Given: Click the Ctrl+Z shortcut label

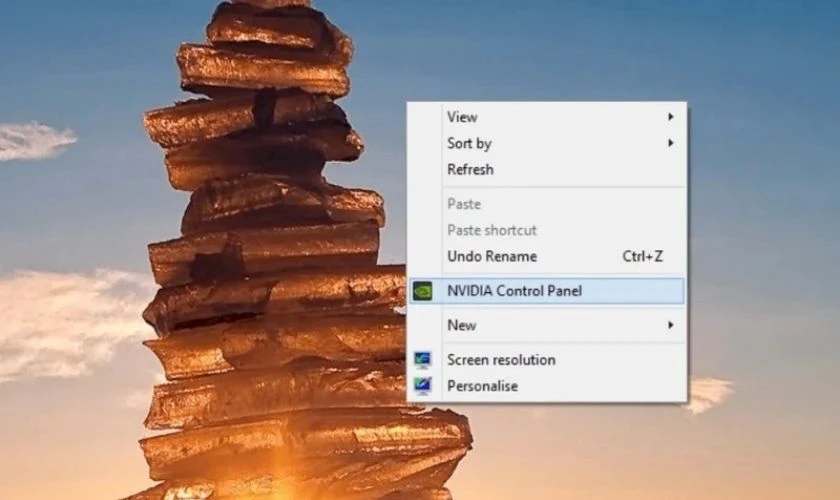Looking at the screenshot, I should (x=642, y=256).
